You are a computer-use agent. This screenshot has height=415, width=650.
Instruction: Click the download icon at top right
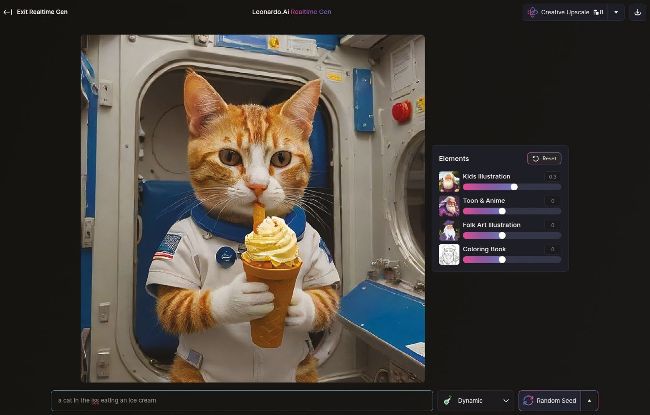637,13
